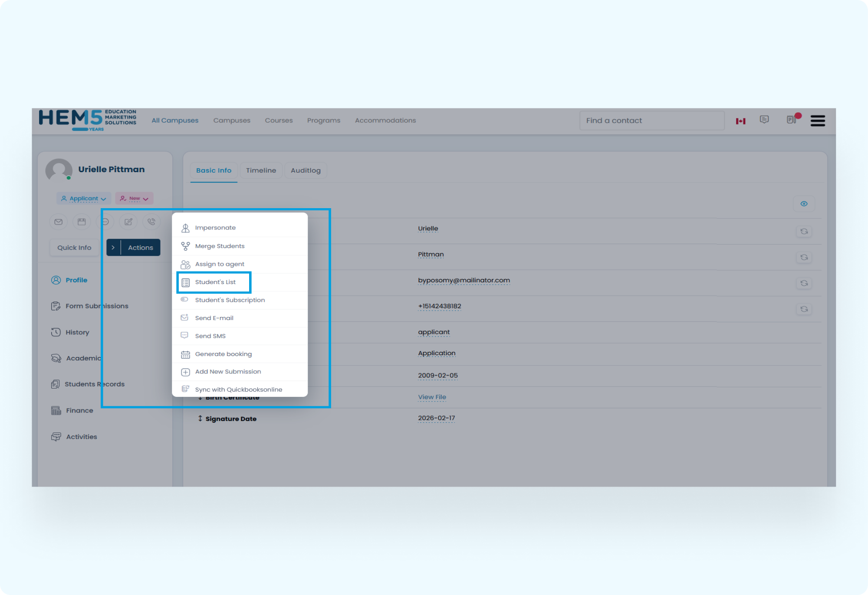Open the Auditlog tab
Image resolution: width=868 pixels, height=595 pixels.
(306, 170)
